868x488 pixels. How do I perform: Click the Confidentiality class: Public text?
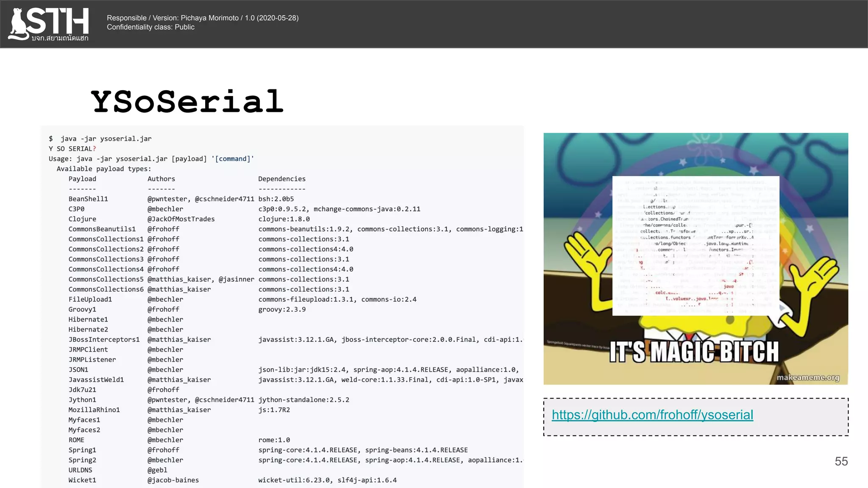(150, 27)
